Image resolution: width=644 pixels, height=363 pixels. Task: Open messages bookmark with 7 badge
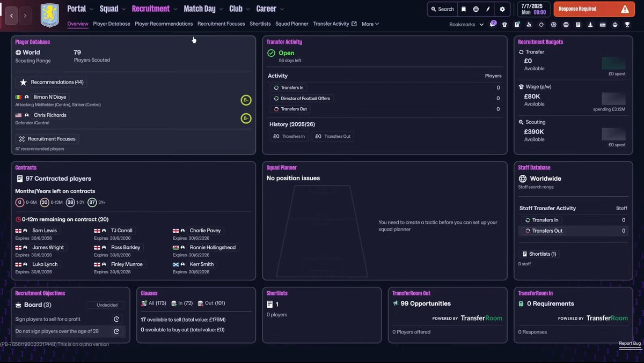[493, 24]
